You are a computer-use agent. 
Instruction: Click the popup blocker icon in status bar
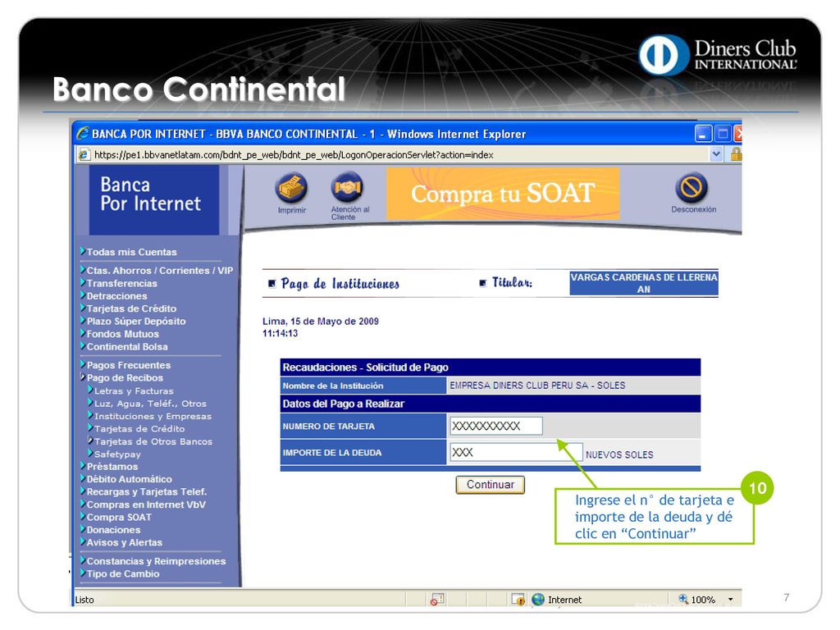437,600
